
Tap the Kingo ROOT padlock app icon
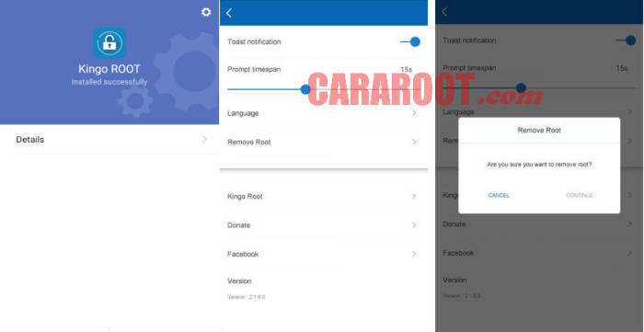click(x=109, y=42)
